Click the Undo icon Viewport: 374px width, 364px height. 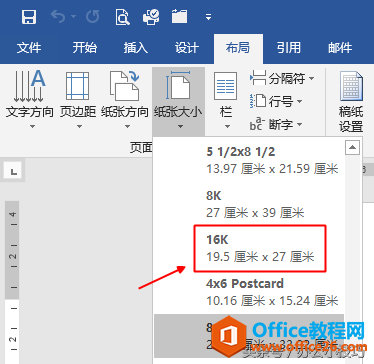58,17
